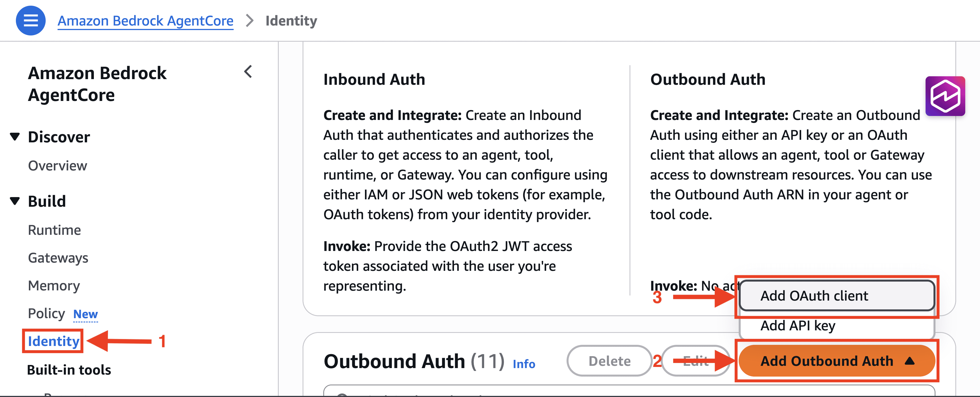Viewport: 980px width, 397px height.
Task: Select Identity in the sidebar
Action: point(53,341)
